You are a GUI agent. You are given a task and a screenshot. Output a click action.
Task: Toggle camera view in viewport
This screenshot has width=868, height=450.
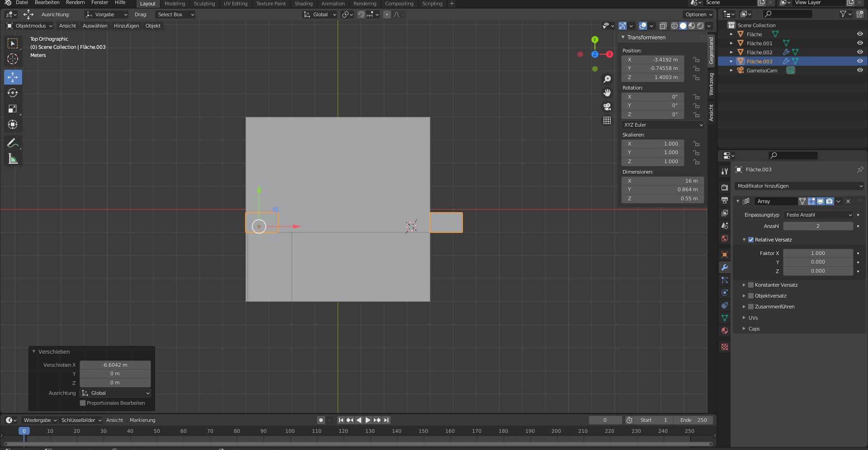(607, 107)
